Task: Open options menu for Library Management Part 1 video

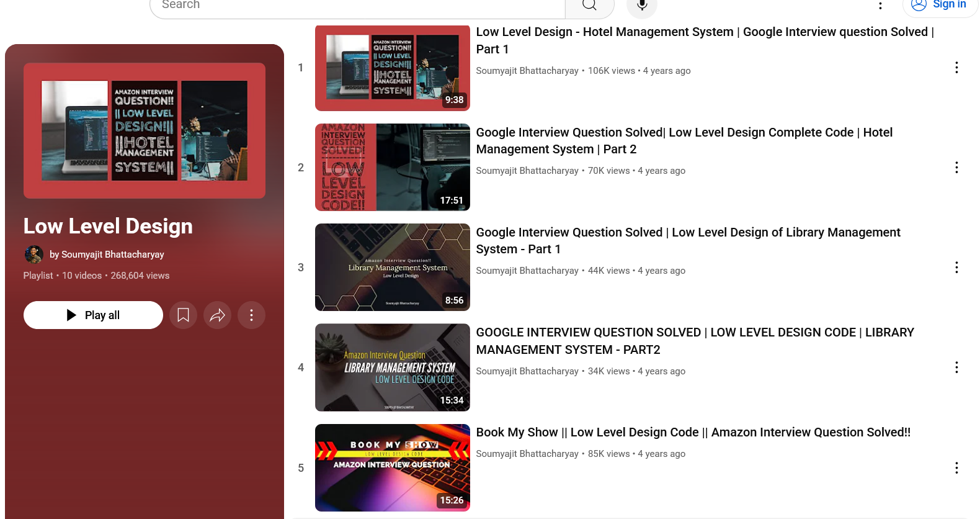Action: pos(956,268)
